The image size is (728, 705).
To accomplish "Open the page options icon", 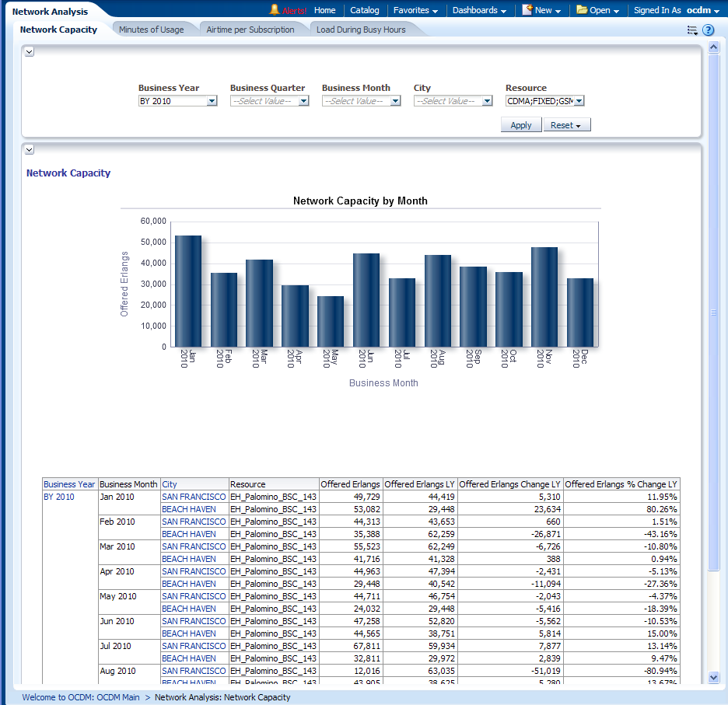I will click(692, 30).
